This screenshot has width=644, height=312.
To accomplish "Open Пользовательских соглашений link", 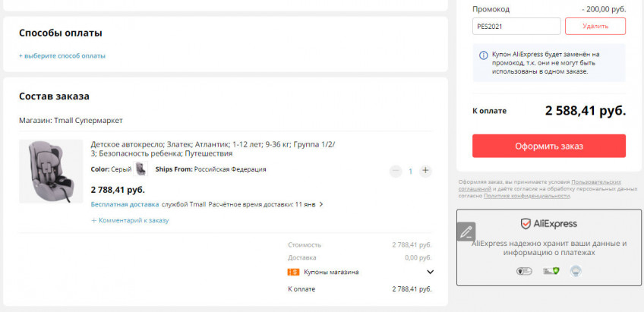I will point(539,185).
